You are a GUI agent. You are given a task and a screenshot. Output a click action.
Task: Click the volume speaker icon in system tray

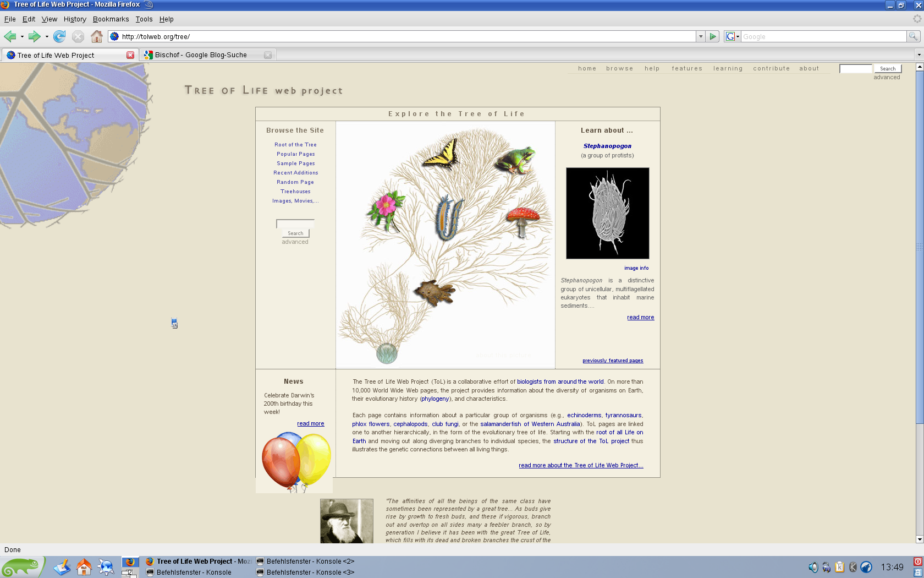813,567
